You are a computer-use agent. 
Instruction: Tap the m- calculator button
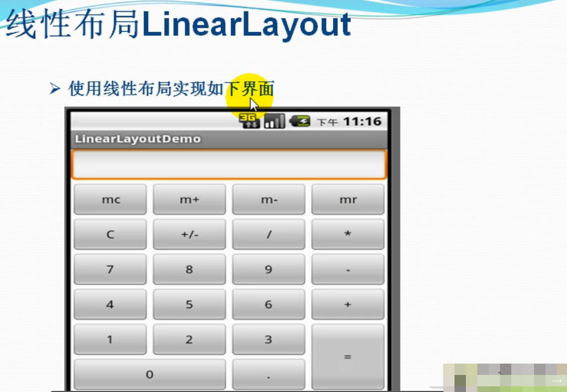(x=269, y=199)
